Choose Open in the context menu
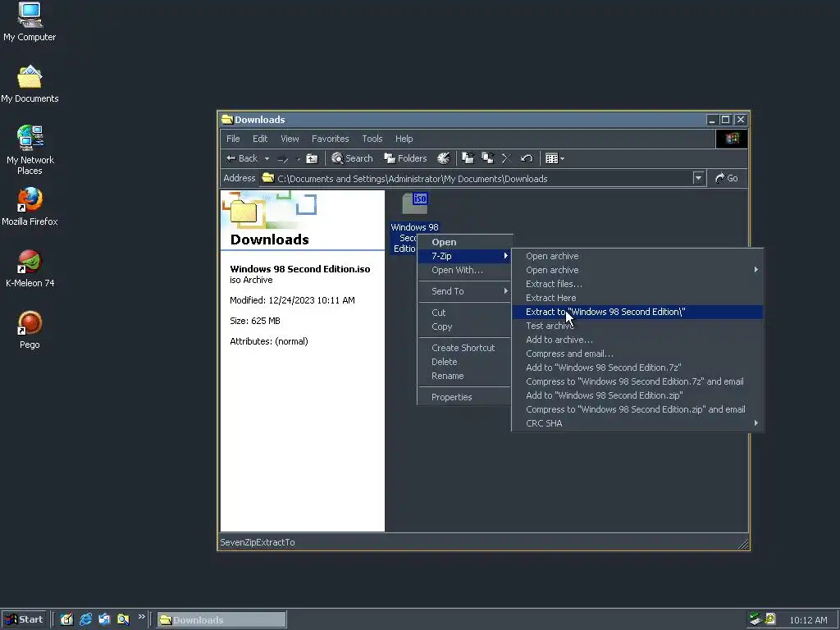Screen dimensions: 840x630 (x=465, y=242)
